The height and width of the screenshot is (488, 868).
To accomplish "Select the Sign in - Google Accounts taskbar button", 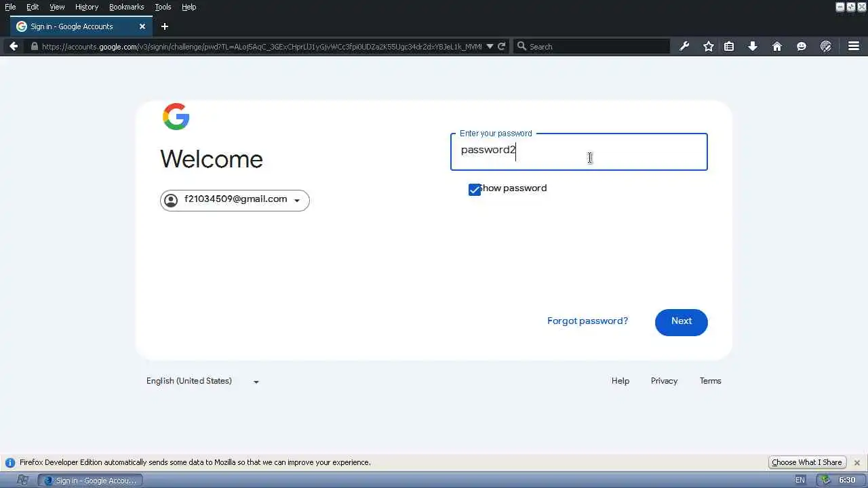I will pos(90,481).
